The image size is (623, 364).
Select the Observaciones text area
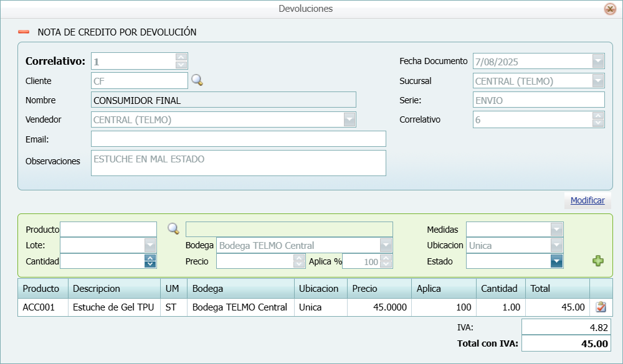coord(237,162)
